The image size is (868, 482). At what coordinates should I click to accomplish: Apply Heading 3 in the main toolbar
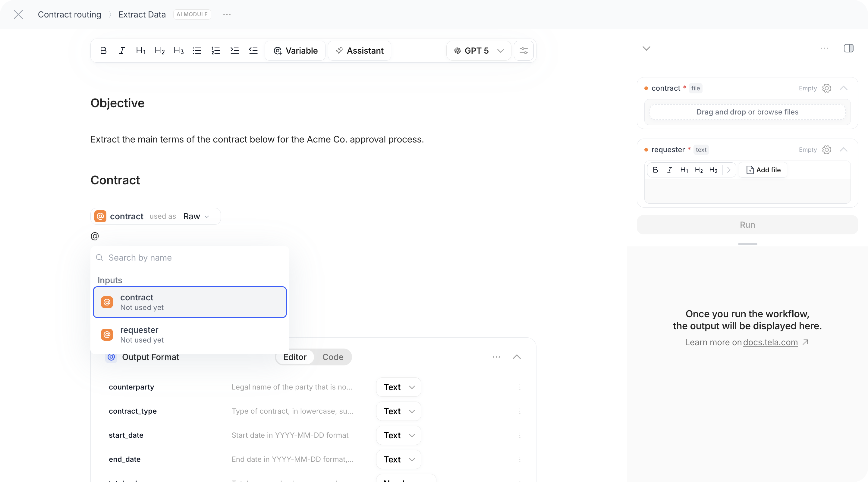(x=179, y=51)
